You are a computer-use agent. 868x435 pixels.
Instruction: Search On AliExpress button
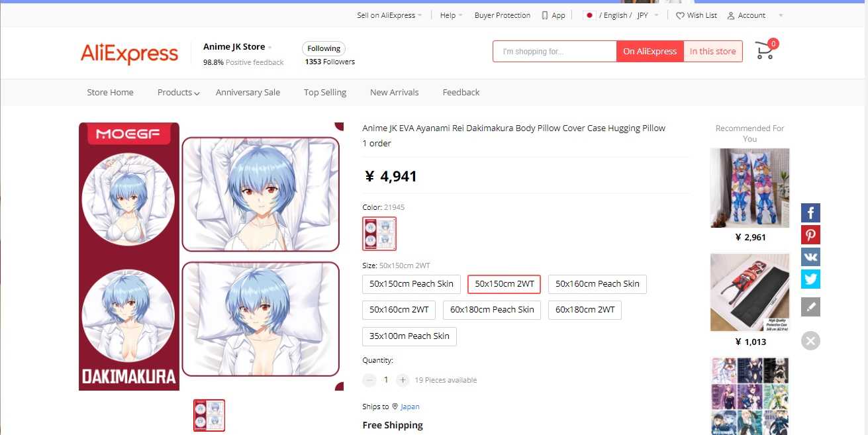click(x=650, y=52)
